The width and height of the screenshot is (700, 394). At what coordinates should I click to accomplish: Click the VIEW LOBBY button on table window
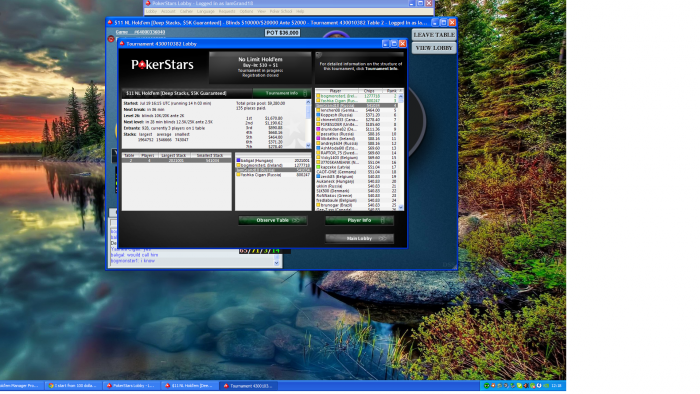[x=434, y=48]
